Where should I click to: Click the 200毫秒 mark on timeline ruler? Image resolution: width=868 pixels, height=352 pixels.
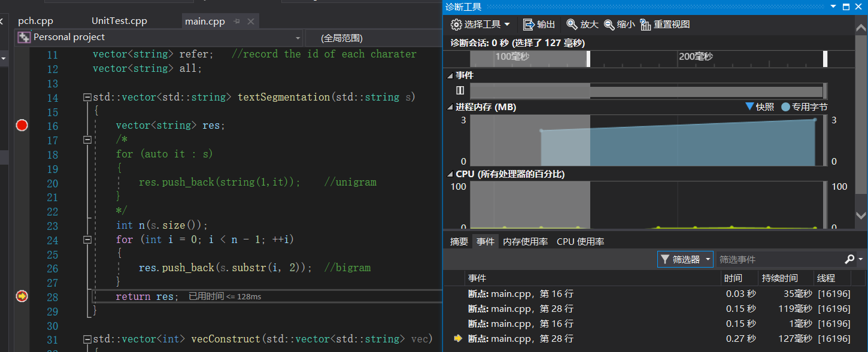point(695,57)
